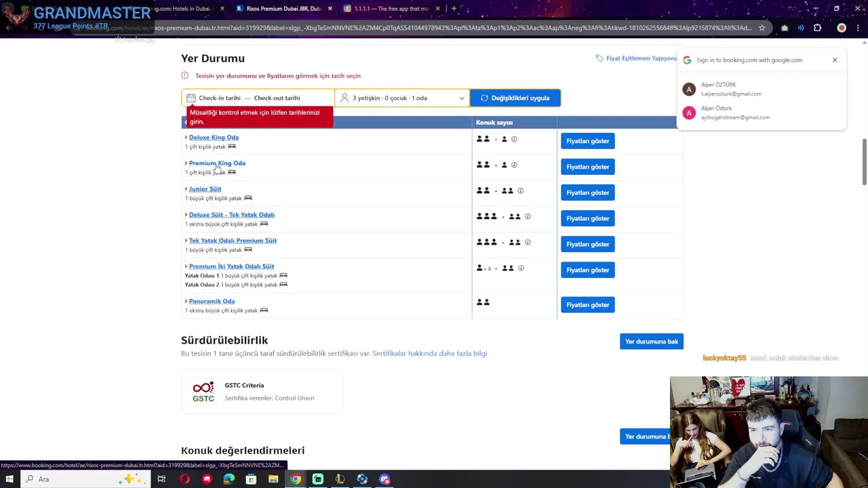868x488 pixels.
Task: Show prices for Panoramik Oda
Action: 588,305
